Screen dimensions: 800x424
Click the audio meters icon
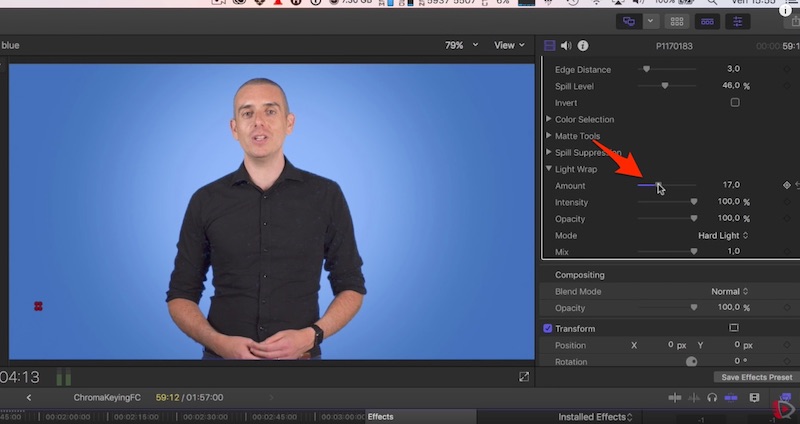64,377
